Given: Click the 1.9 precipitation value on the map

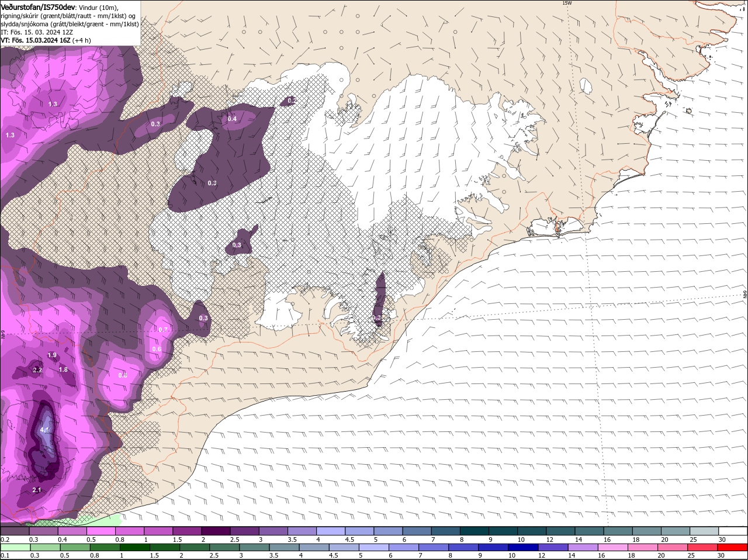Looking at the screenshot, I should [52, 355].
